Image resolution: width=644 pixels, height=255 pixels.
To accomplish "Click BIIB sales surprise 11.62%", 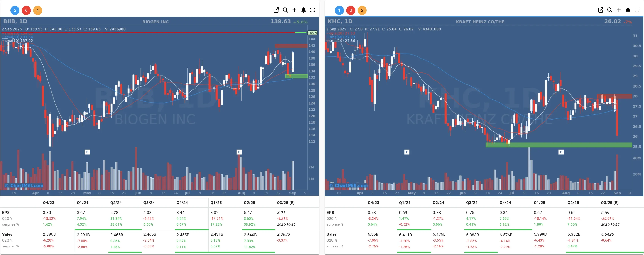I will tap(249, 247).
